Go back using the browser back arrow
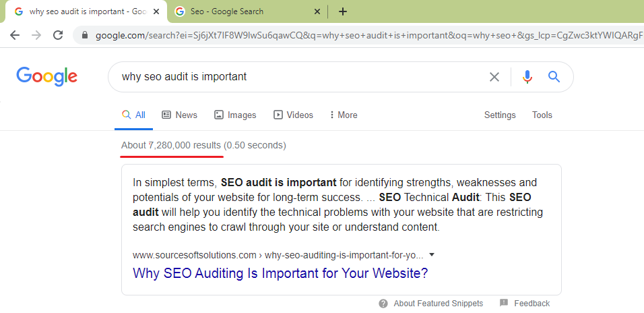 click(15, 35)
